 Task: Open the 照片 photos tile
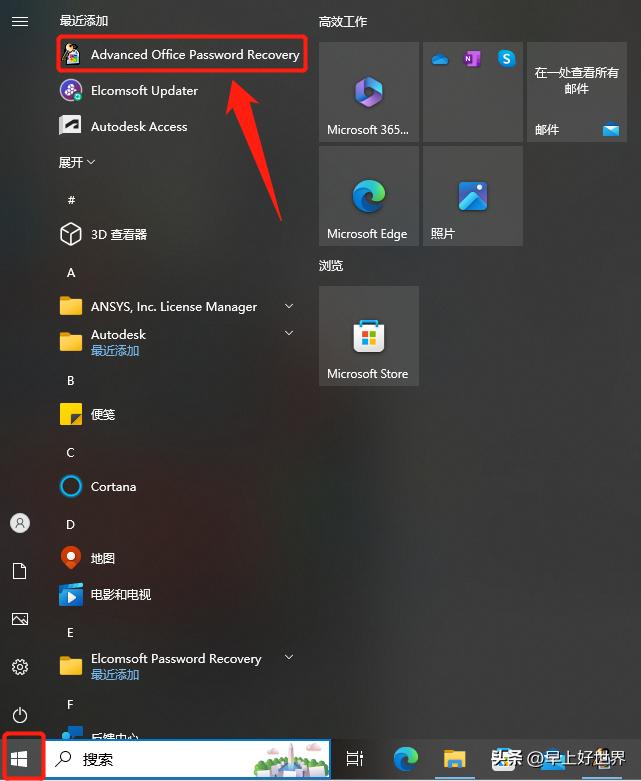pyautogui.click(x=473, y=196)
